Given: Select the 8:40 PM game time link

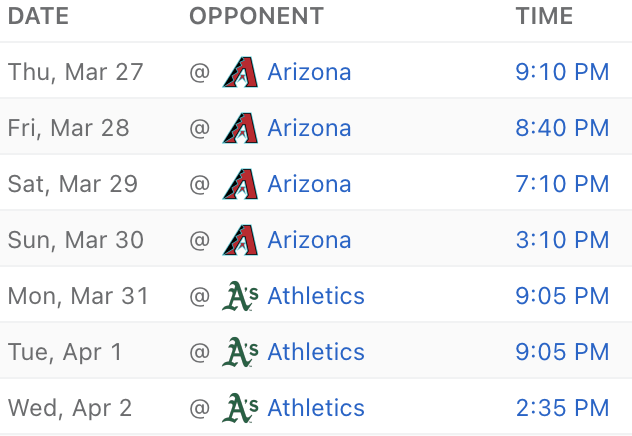Looking at the screenshot, I should coord(562,128).
